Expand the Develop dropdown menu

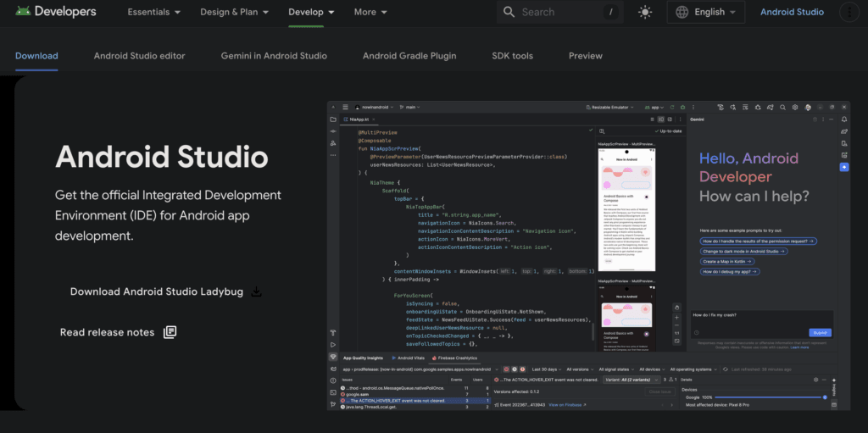[312, 12]
